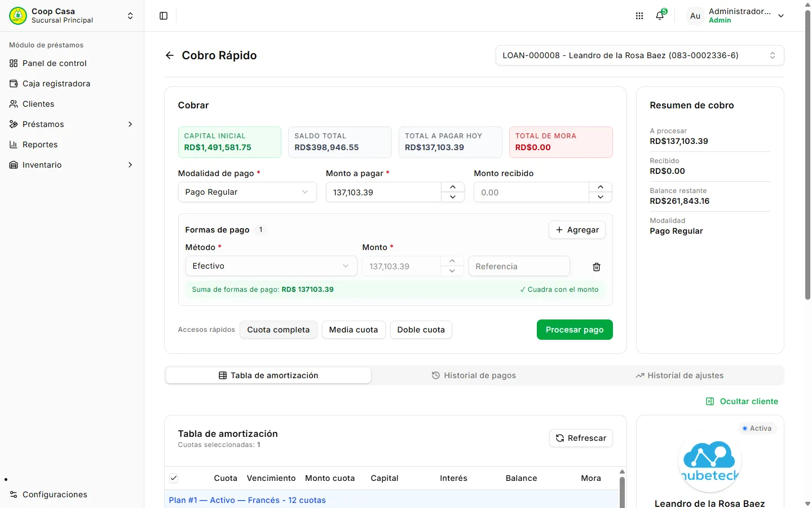Toggle the sidebar panel icon

click(x=164, y=16)
